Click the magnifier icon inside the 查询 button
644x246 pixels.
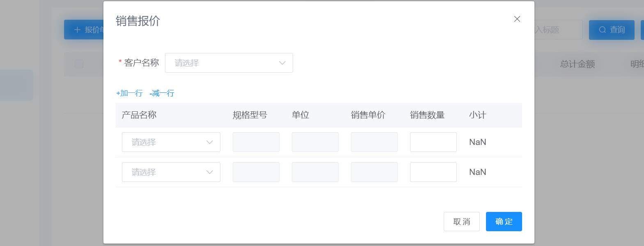click(602, 29)
